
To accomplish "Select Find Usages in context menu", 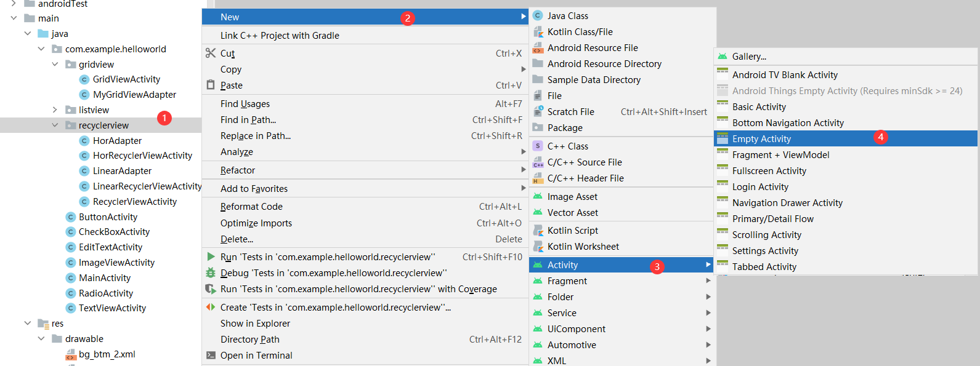I will coord(245,104).
